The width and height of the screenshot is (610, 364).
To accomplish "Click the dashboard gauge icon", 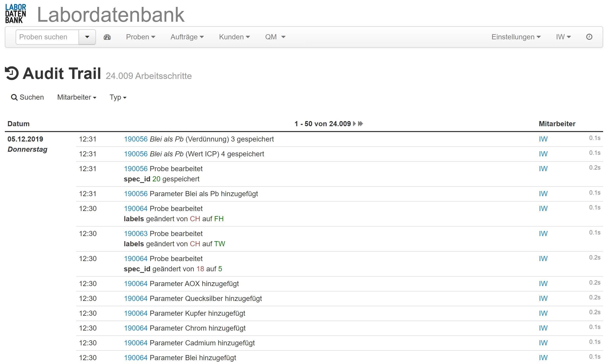I will click(x=107, y=37).
